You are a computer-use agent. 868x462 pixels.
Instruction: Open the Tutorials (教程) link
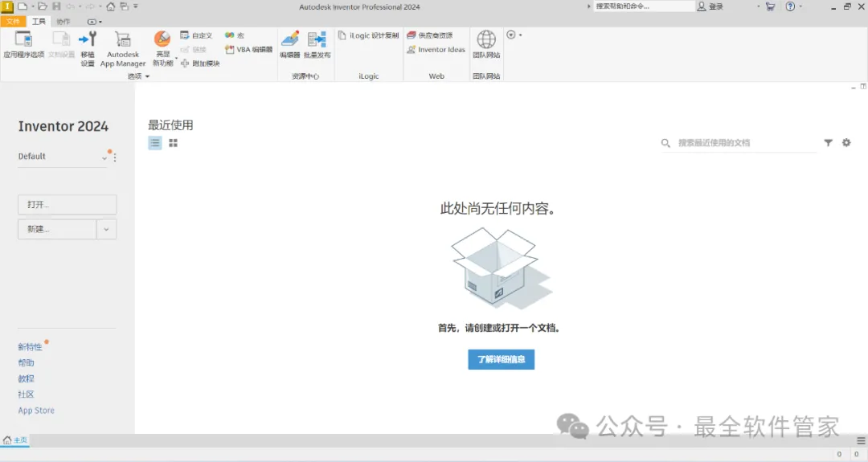(26, 379)
